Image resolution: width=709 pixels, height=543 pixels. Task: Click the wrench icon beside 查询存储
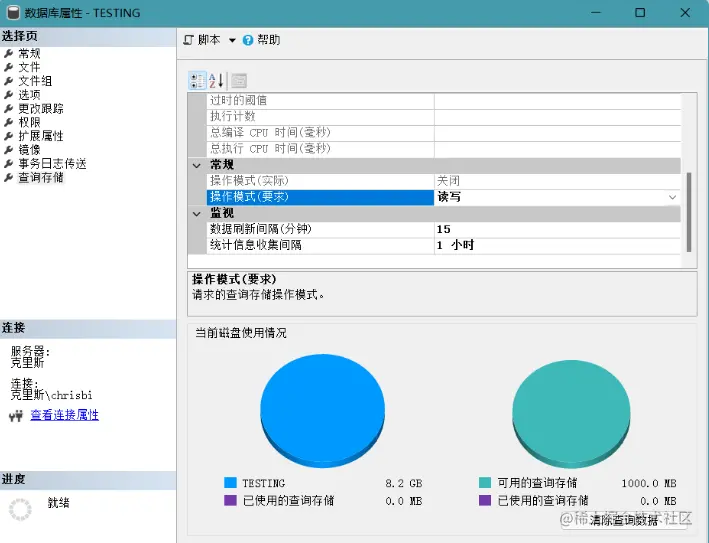8,177
